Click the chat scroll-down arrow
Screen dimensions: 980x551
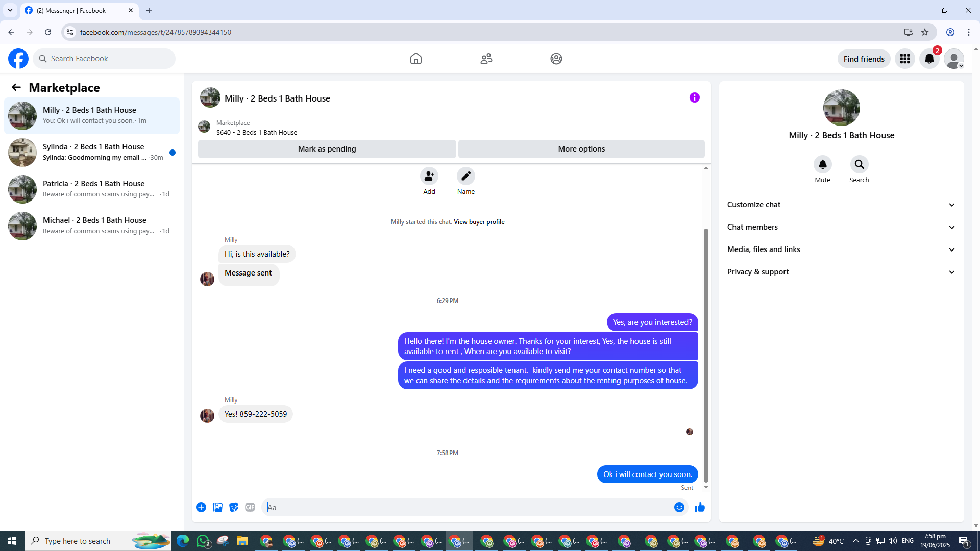tap(706, 487)
